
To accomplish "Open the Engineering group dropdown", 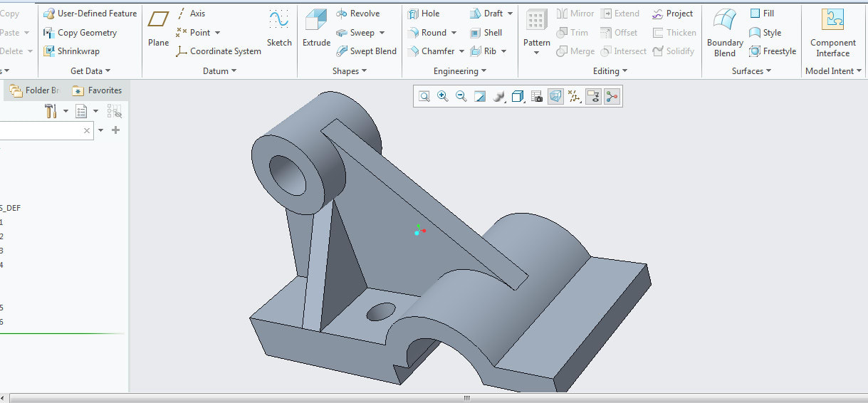I will [460, 71].
